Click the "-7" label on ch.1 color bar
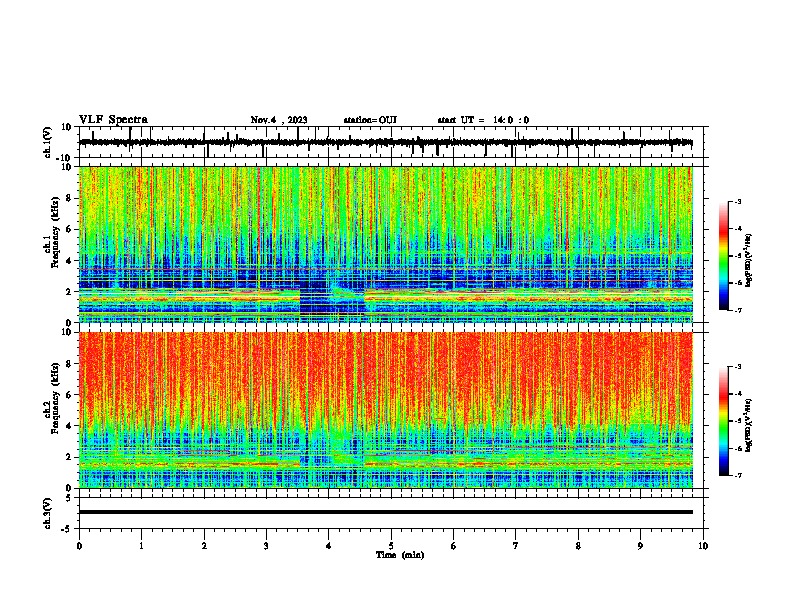The width and height of the screenshot is (792, 612). click(737, 310)
